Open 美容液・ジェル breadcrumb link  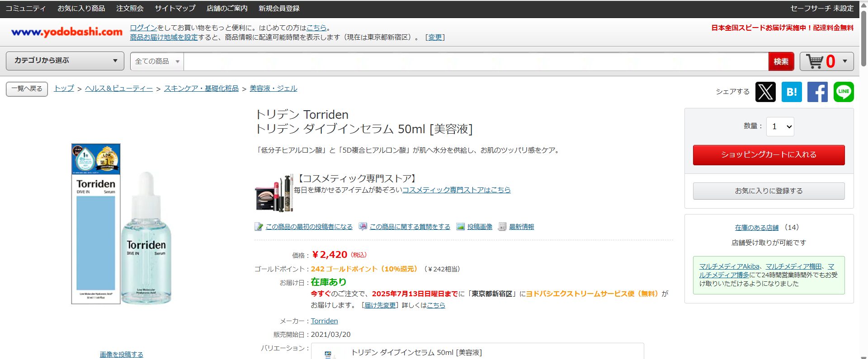point(274,89)
